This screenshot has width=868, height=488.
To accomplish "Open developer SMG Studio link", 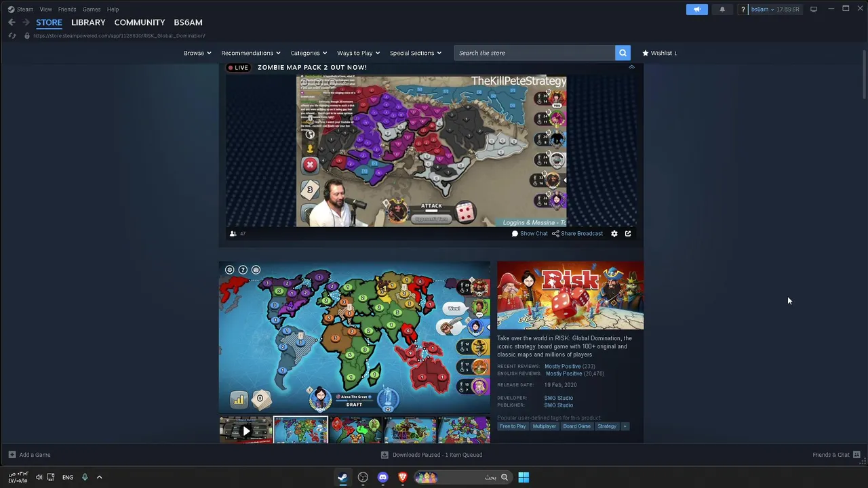I will tap(559, 398).
